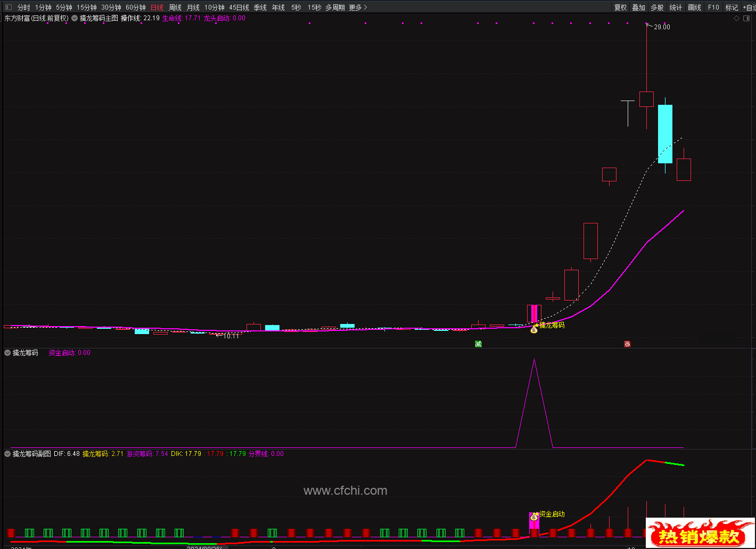
Task: Click the large cyan candlestick near the peak
Action: pos(665,134)
